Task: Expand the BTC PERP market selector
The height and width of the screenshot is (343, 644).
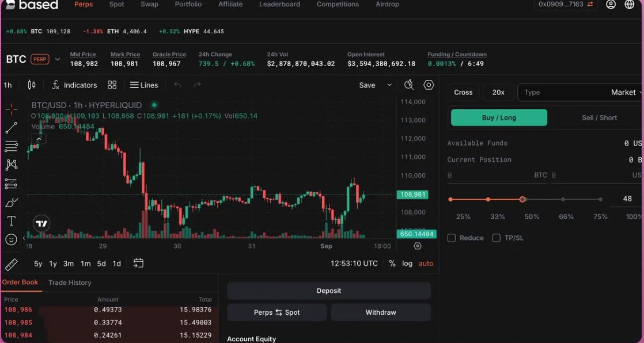Action: coord(58,59)
